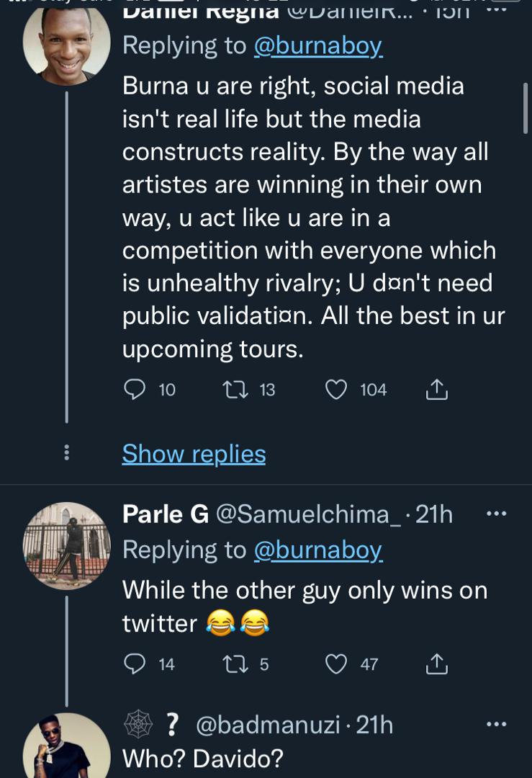Reply to Parle G's tweet
532x778 pixels.
(134, 664)
